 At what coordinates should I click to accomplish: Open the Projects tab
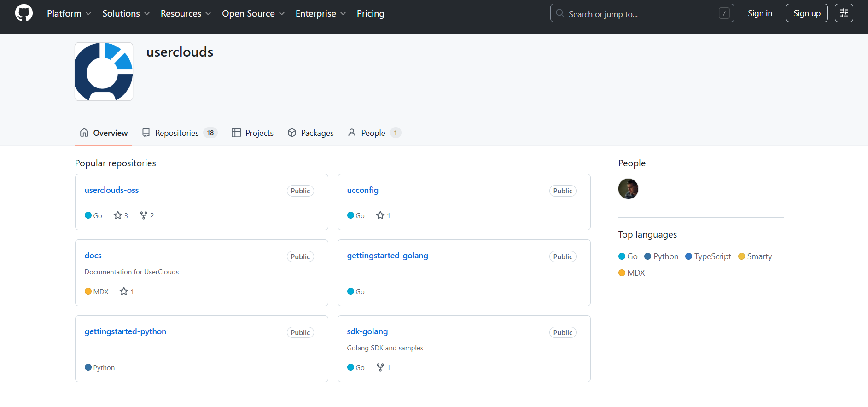point(252,133)
